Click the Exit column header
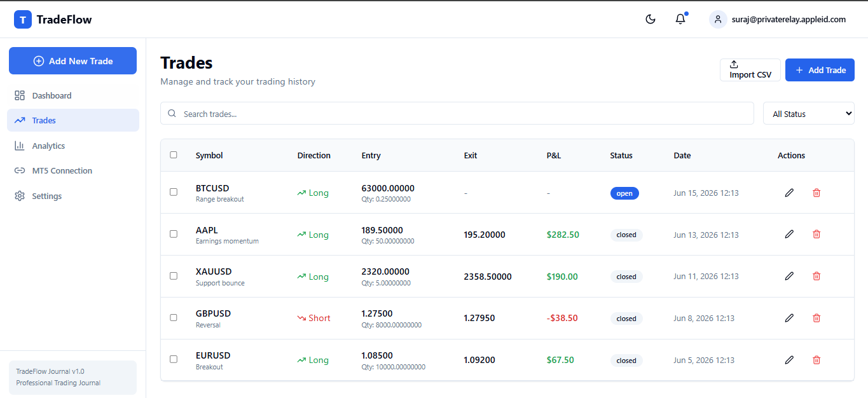 [471, 155]
